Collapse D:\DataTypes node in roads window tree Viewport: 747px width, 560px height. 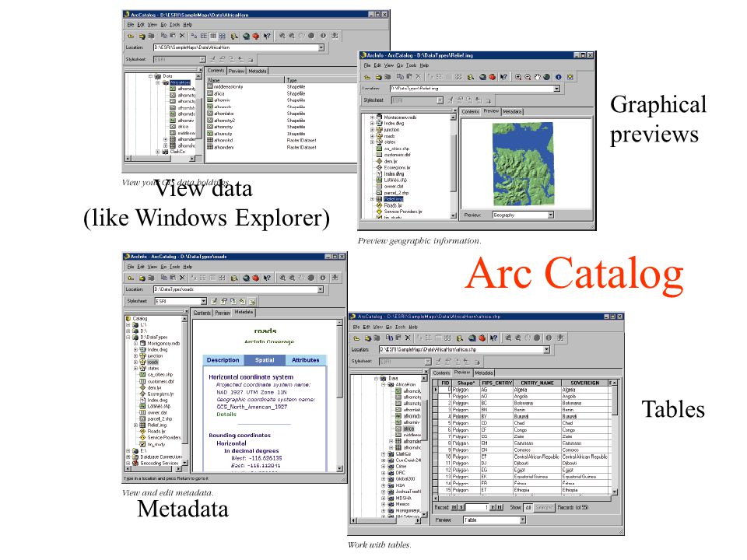(x=128, y=337)
